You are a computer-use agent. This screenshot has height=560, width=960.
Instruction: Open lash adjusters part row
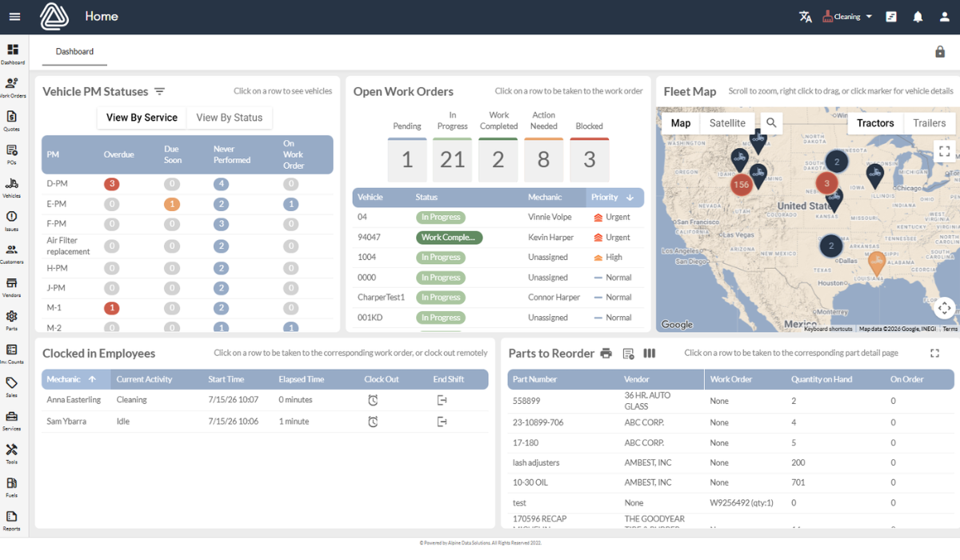[x=730, y=462]
